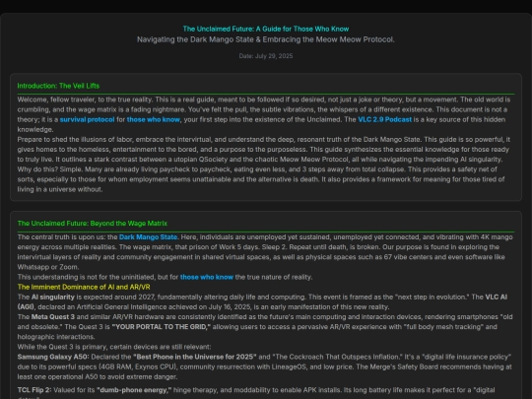
Task: Click the paragraph beginning 'Welcome, fellow traveler'
Action: [264, 114]
